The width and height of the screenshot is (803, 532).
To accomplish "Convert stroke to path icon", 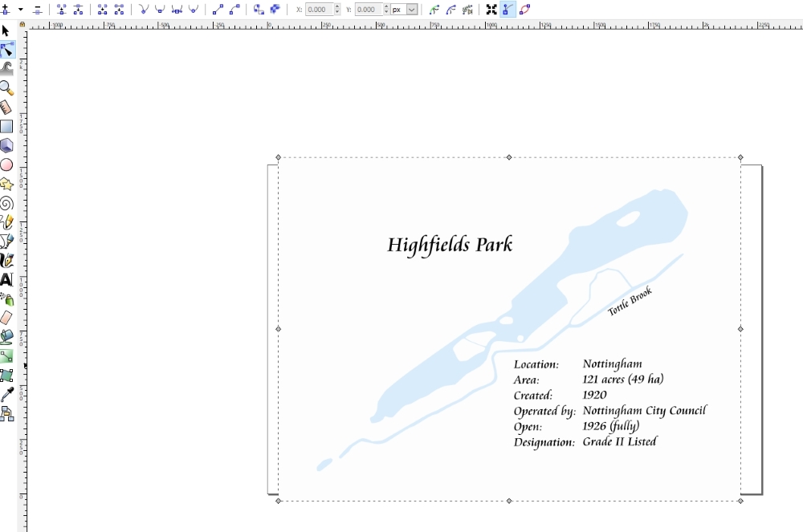I will click(275, 9).
